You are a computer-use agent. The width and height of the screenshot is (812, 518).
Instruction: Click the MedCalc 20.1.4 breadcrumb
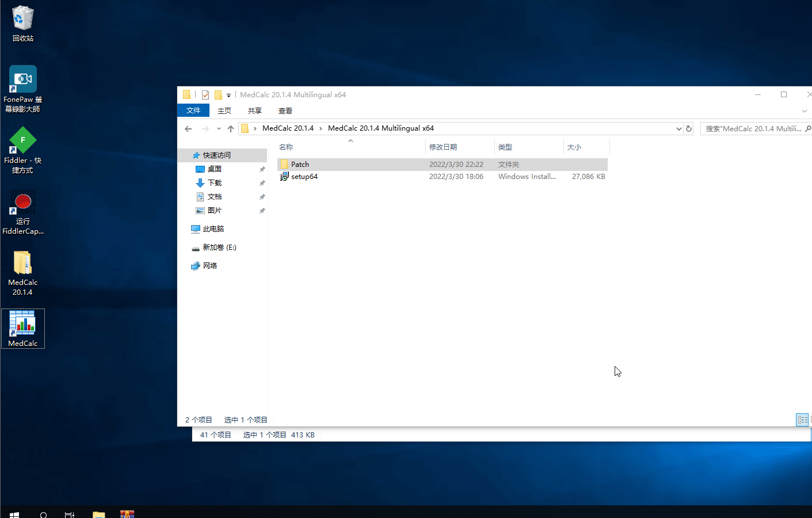[x=288, y=128]
